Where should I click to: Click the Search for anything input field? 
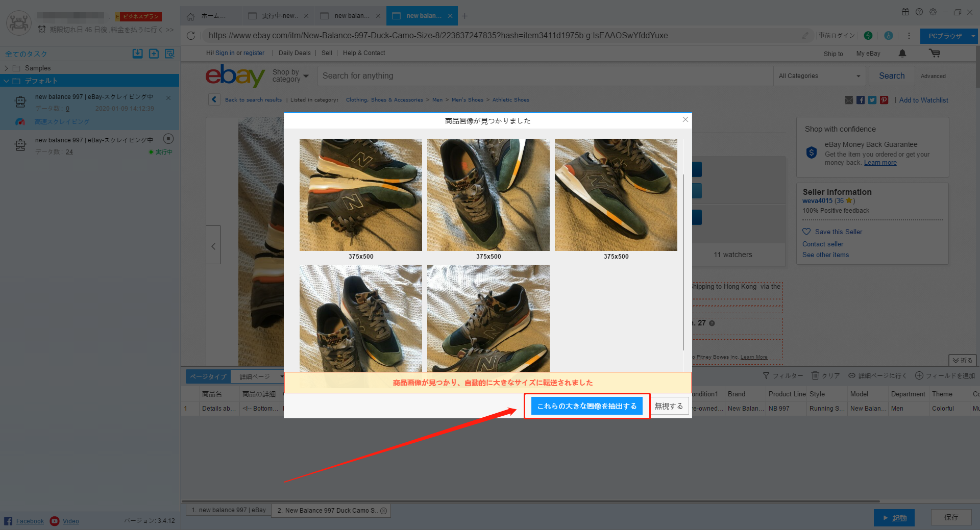(x=545, y=76)
